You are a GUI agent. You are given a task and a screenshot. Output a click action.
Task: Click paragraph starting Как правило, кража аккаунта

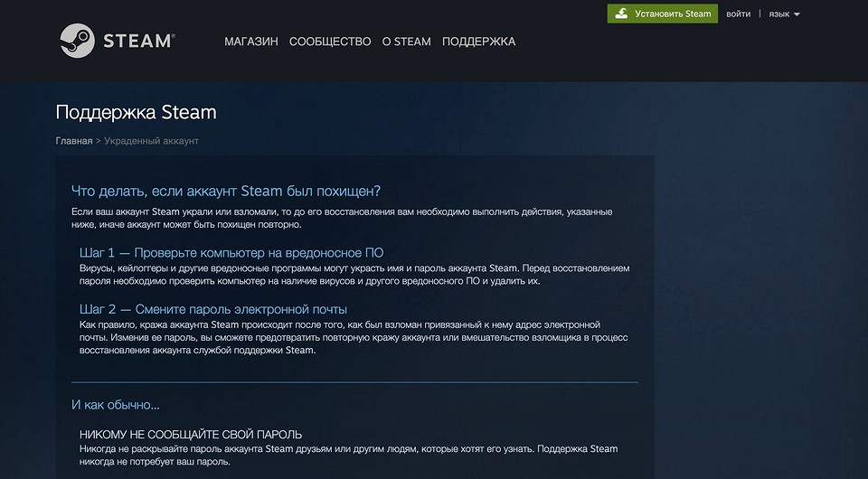click(x=354, y=337)
